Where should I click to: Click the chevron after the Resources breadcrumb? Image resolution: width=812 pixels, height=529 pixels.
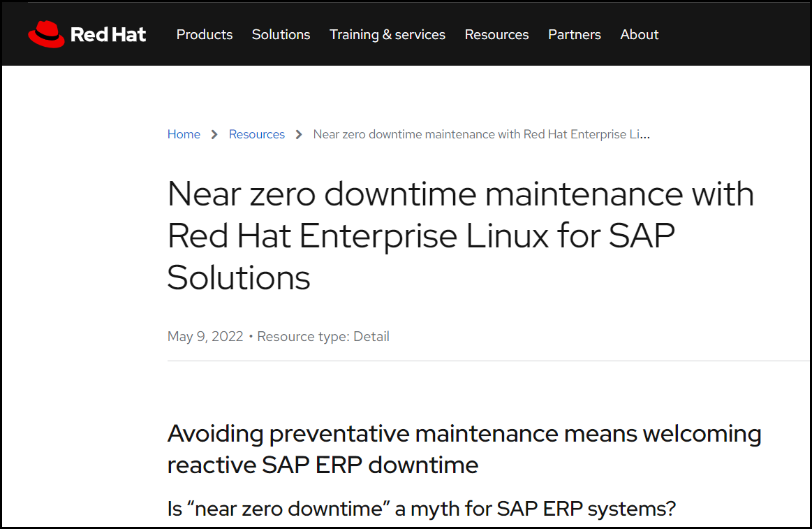click(x=299, y=134)
